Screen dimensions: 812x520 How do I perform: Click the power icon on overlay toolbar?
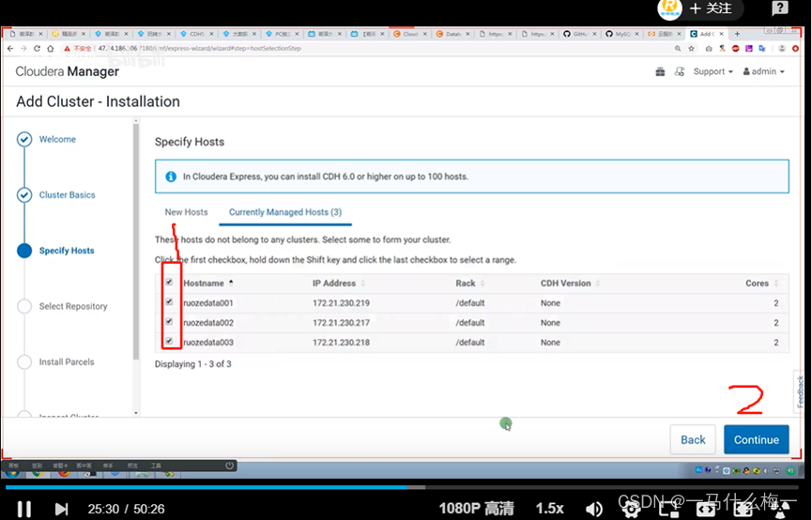point(229,466)
